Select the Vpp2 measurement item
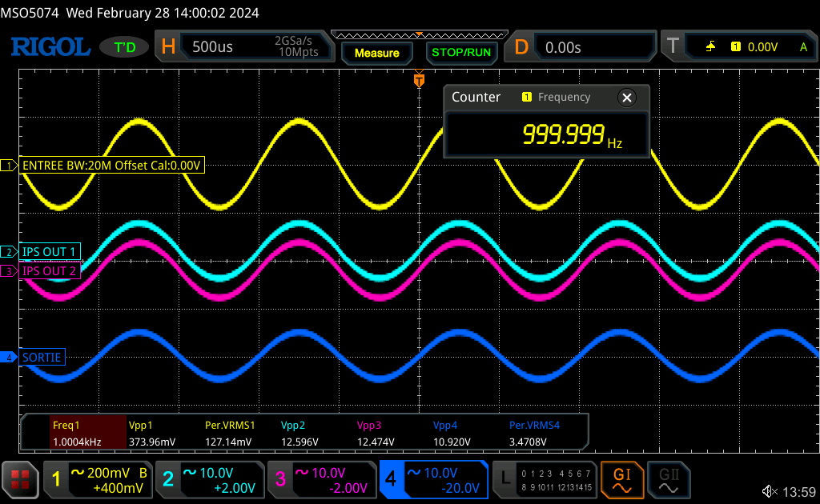 click(x=299, y=433)
